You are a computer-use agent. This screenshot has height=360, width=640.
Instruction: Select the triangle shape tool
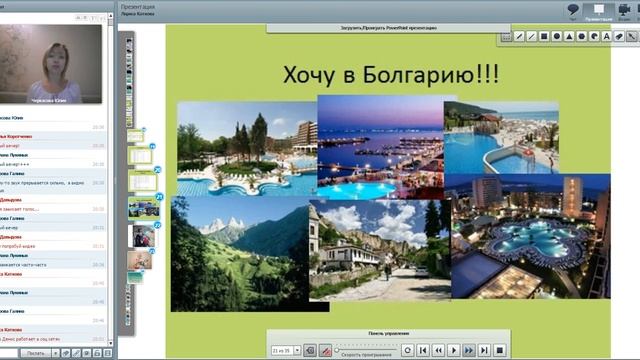[569, 37]
